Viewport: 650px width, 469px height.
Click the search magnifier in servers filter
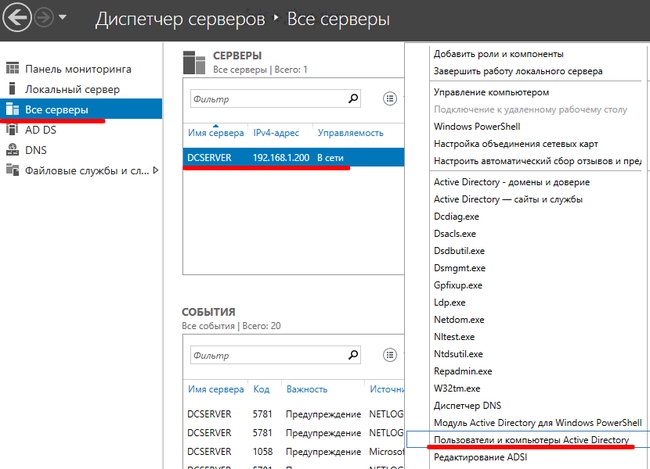click(x=353, y=99)
